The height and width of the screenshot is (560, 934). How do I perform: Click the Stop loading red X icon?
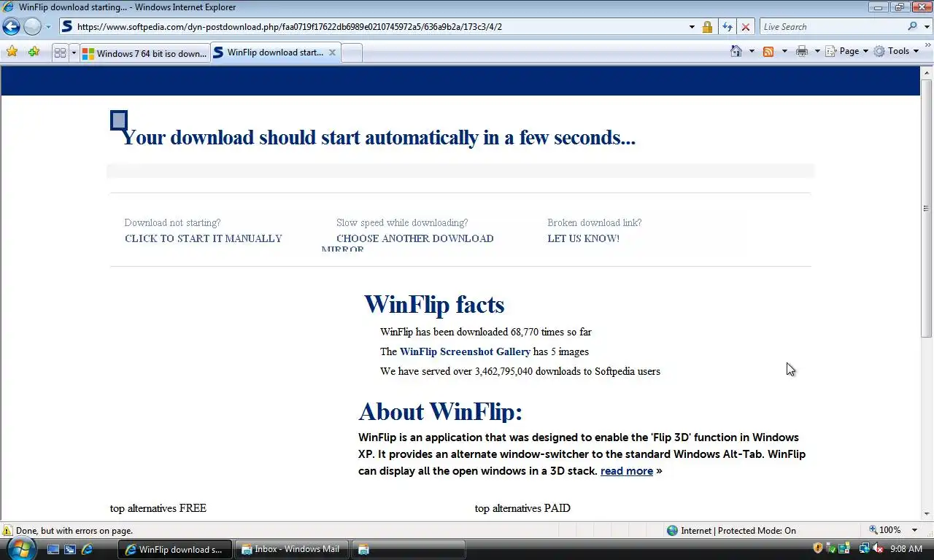pyautogui.click(x=746, y=27)
